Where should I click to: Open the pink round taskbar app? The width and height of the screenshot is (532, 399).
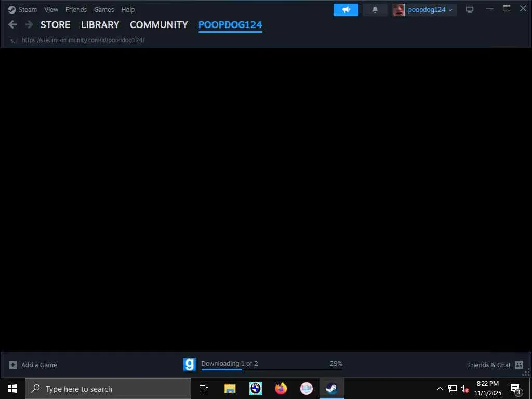click(x=307, y=389)
